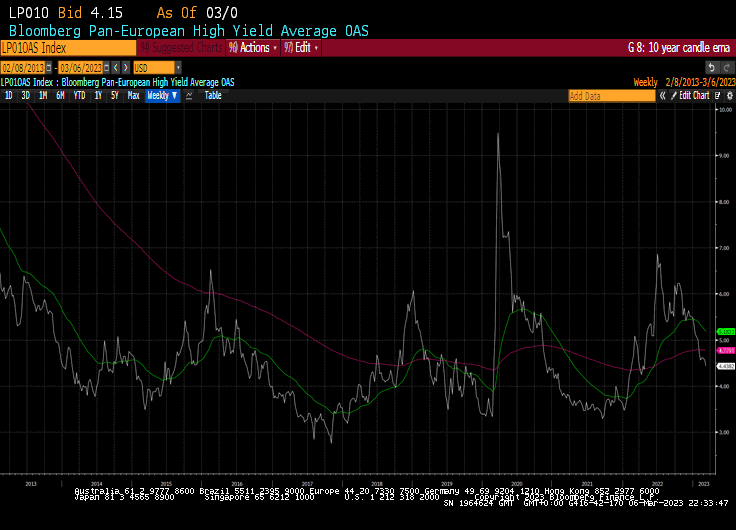Open the Edit menu
The width and height of the screenshot is (736, 530).
point(301,48)
